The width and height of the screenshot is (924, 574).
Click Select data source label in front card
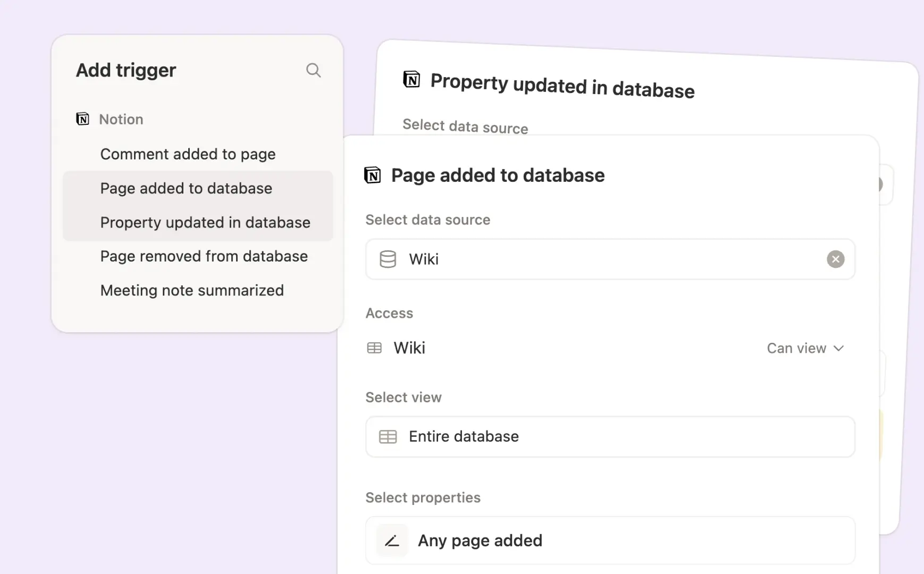pos(428,220)
